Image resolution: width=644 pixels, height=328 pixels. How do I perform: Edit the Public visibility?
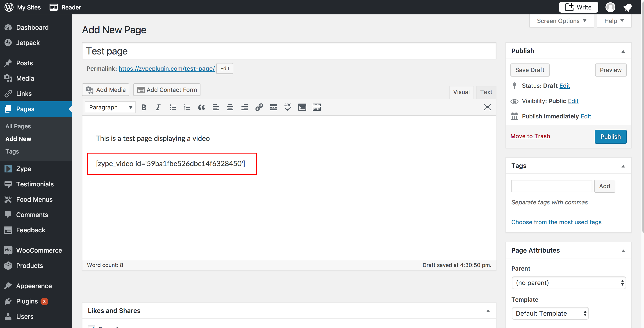573,101
